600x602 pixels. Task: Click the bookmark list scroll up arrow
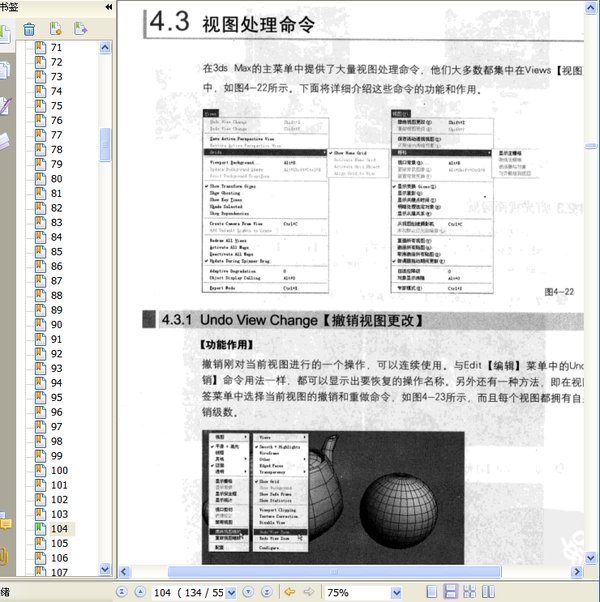coord(105,47)
